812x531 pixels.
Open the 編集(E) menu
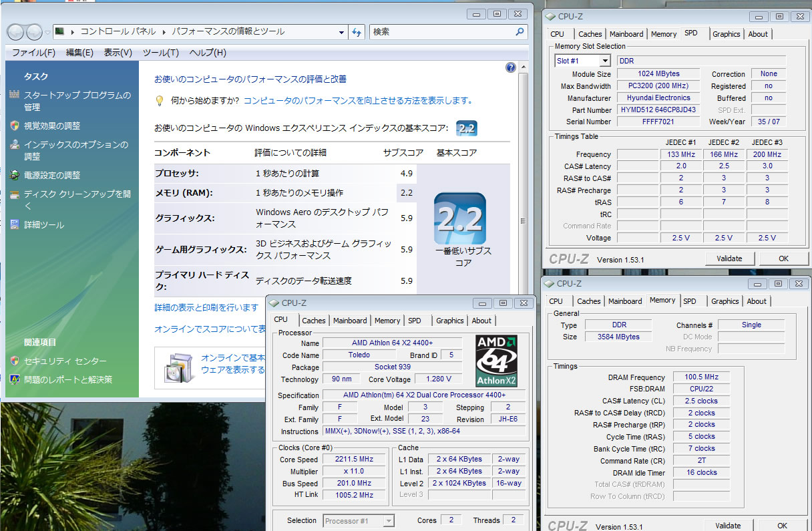click(x=79, y=53)
